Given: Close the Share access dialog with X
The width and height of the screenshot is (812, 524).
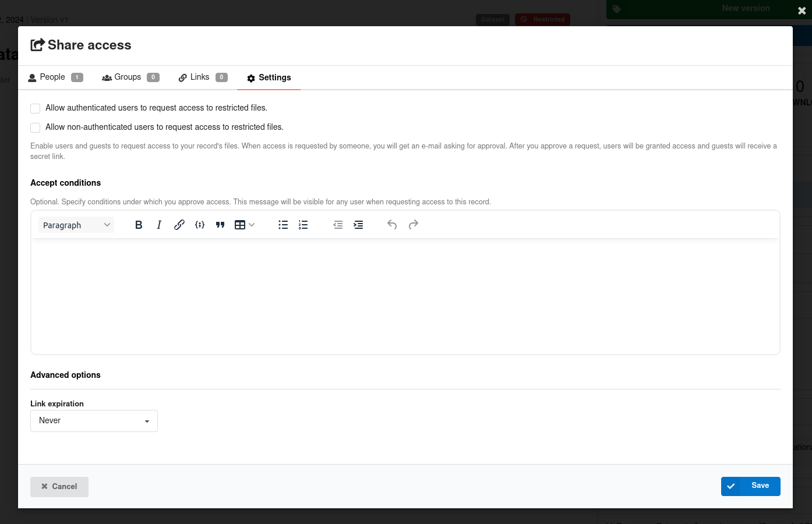Looking at the screenshot, I should [x=802, y=10].
